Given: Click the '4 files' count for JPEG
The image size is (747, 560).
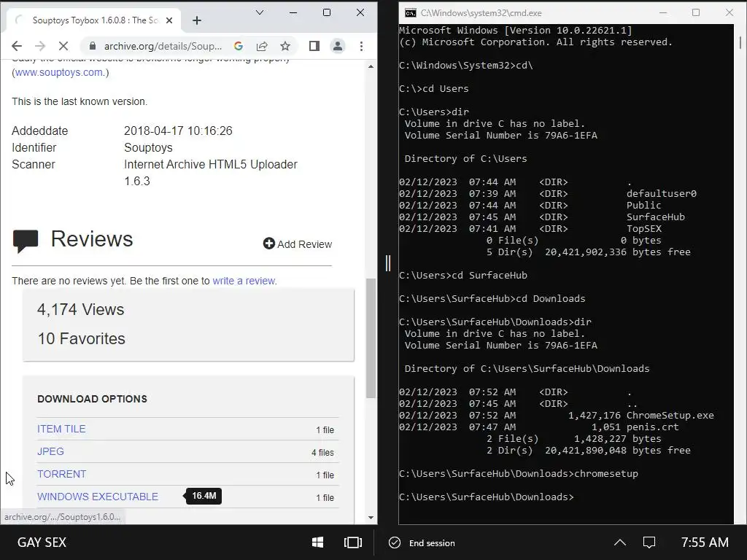Looking at the screenshot, I should (x=322, y=452).
